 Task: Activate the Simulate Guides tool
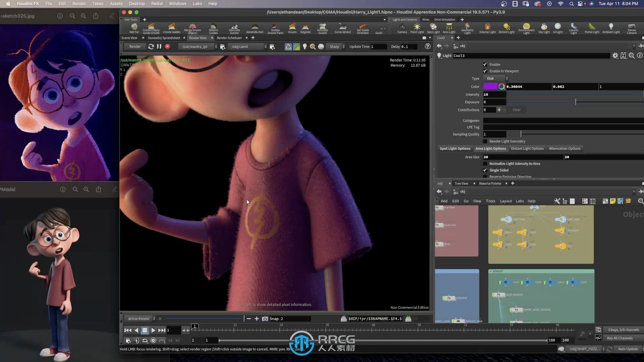(x=234, y=28)
